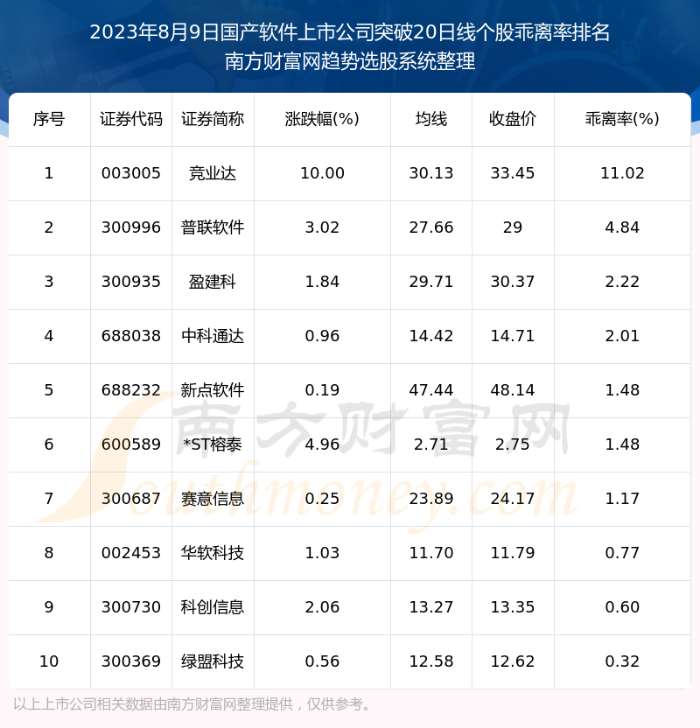
Task: Select the 4.96 change value
Action: 322,444
